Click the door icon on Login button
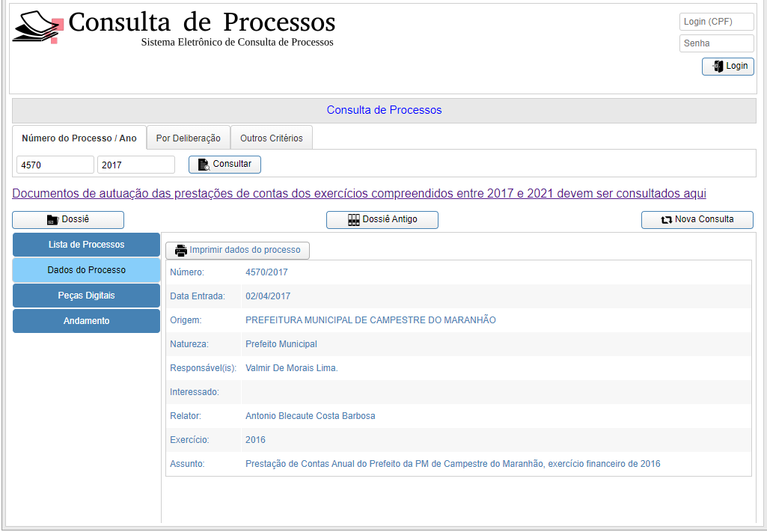Screen dimensions: 767x532 point(718,67)
